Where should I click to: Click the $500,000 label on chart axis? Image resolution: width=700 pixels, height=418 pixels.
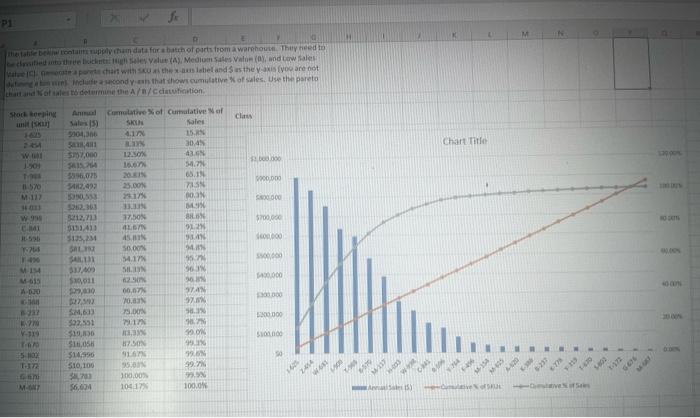pos(268,256)
